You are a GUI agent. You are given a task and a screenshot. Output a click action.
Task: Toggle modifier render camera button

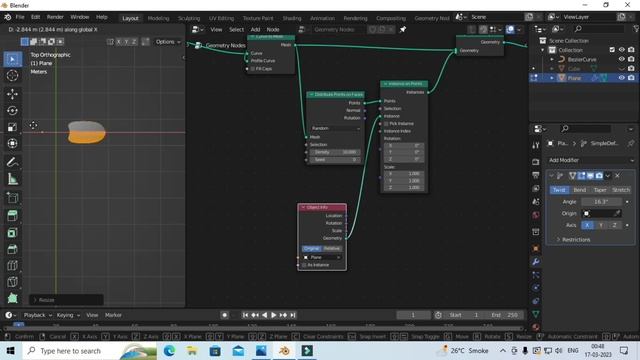(x=599, y=176)
